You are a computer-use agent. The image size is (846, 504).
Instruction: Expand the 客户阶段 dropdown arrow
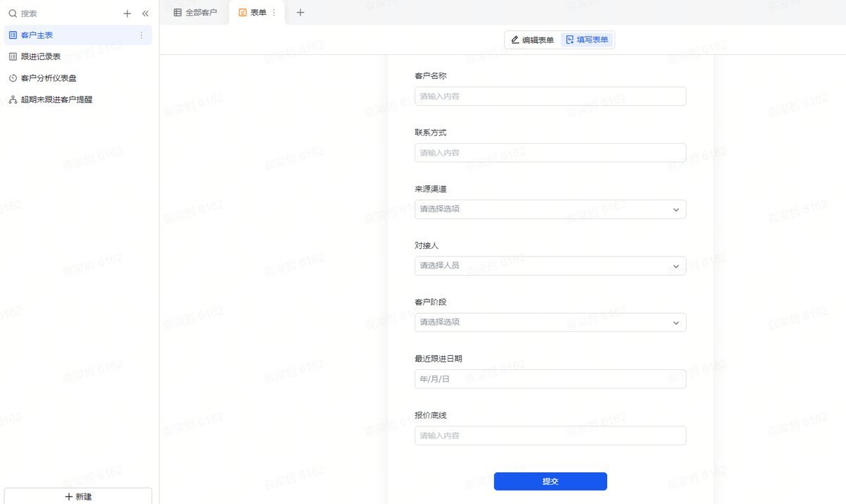click(675, 322)
